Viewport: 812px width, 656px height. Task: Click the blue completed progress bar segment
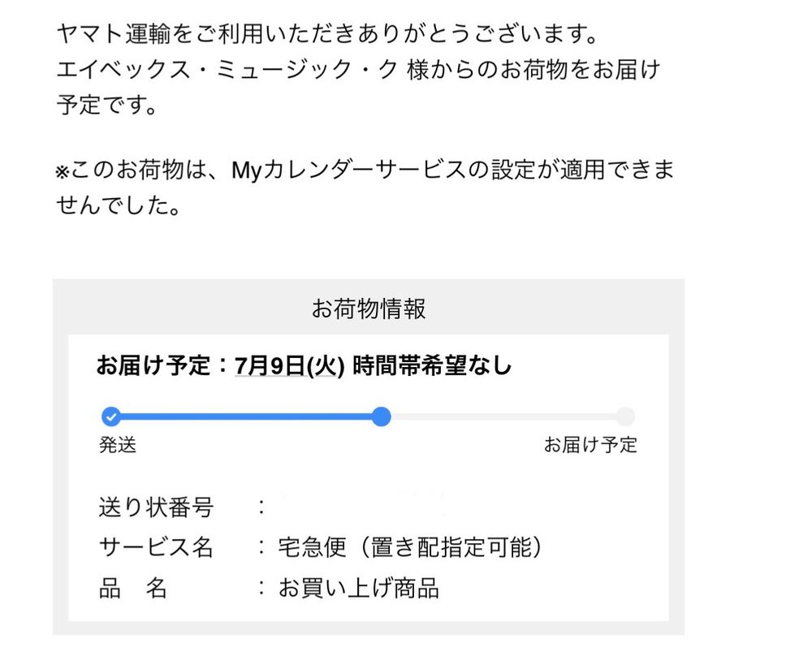[x=246, y=416]
